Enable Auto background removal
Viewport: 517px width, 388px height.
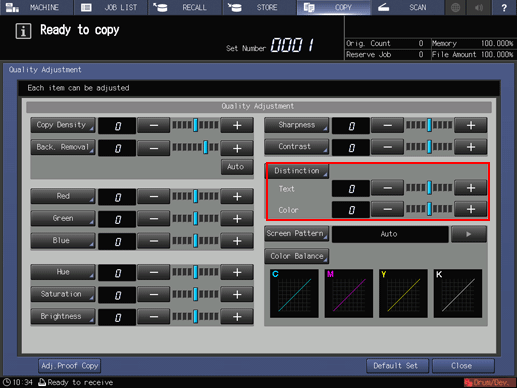point(236,167)
